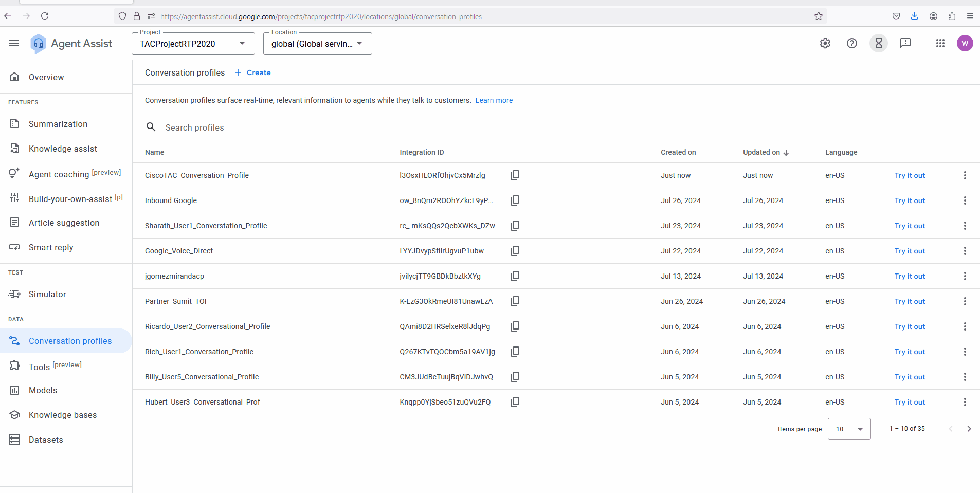
Task: Copy integration ID for Sharath_User1_Converstation_Profile
Action: point(515,226)
